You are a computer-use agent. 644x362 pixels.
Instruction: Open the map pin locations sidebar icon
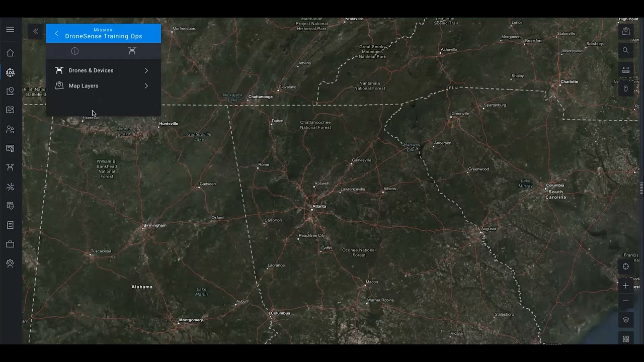(10, 92)
